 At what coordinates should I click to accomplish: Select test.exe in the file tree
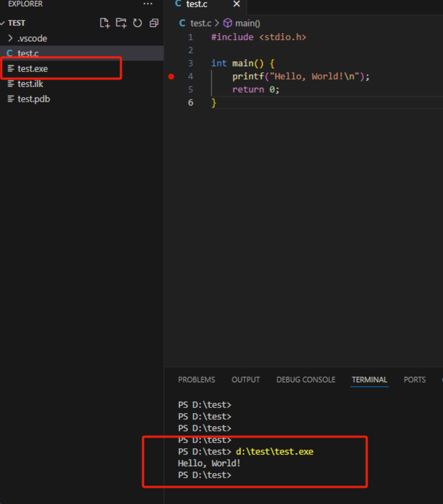pyautogui.click(x=33, y=69)
